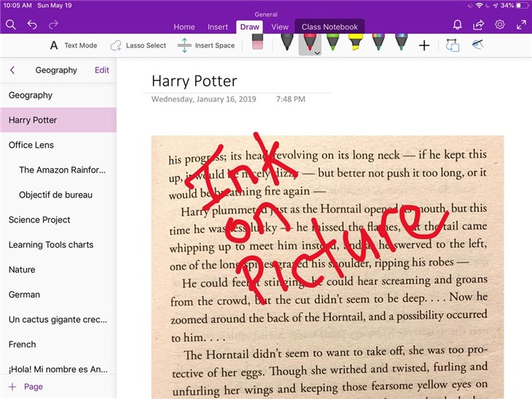Go back using the sidebar chevron
Viewport: 532px width, 399px height.
click(12, 70)
